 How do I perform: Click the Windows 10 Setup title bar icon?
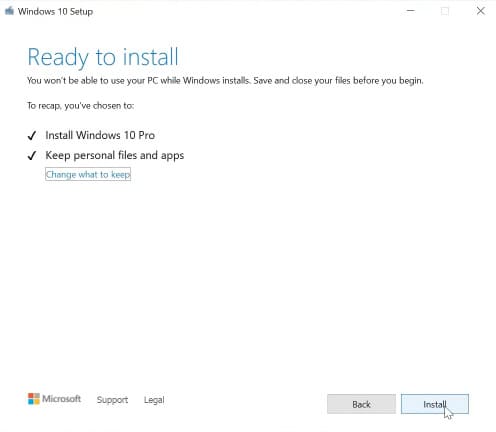click(9, 11)
